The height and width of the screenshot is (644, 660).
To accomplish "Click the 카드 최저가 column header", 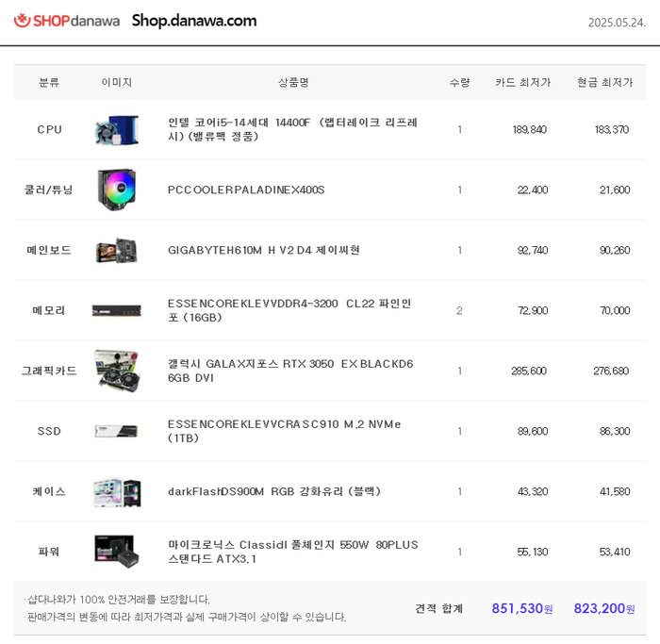I will [522, 82].
